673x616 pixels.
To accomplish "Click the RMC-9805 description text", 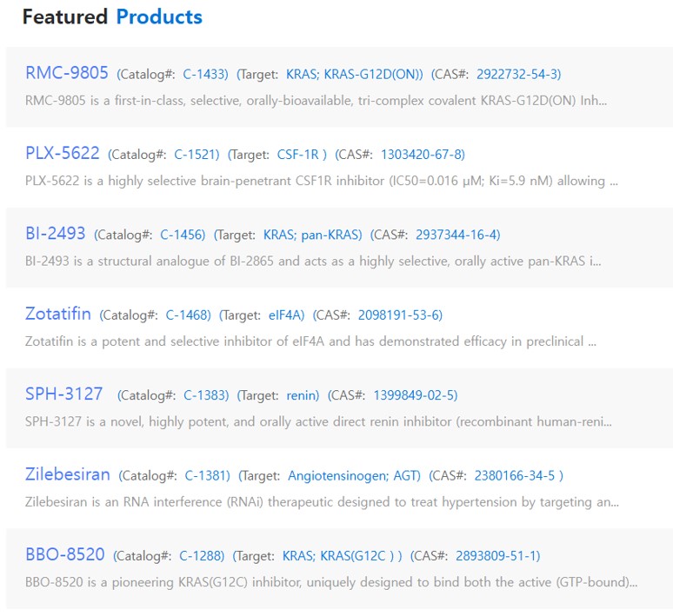I will pos(317,101).
